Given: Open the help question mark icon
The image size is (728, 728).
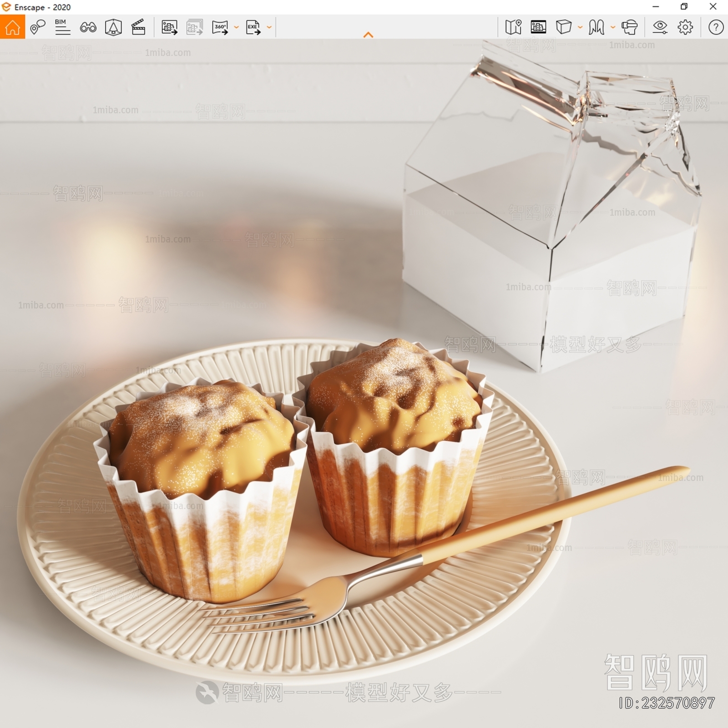Looking at the screenshot, I should coord(716,27).
